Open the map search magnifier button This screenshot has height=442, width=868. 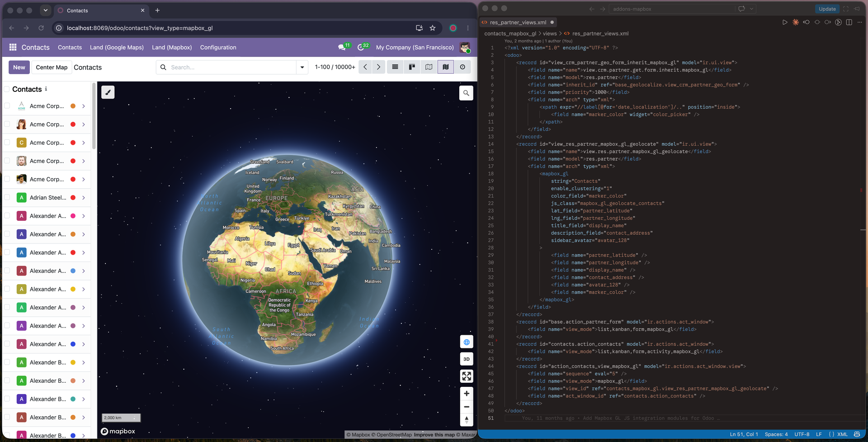pos(466,93)
